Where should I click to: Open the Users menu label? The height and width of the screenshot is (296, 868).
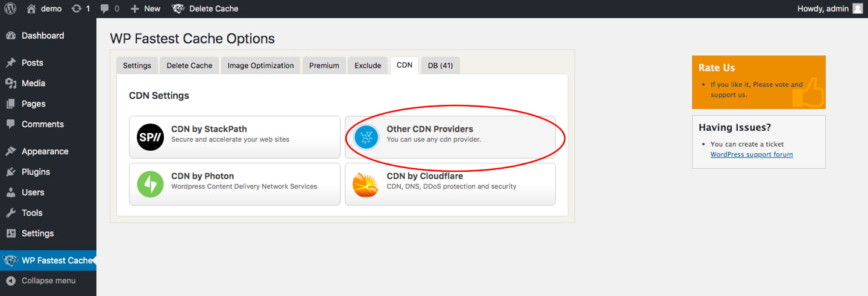coord(33,192)
